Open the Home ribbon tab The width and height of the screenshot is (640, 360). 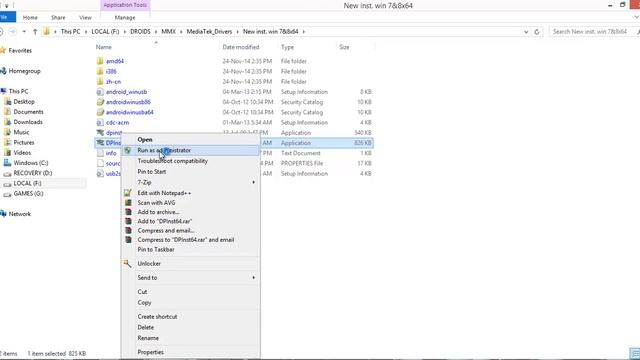click(x=30, y=18)
